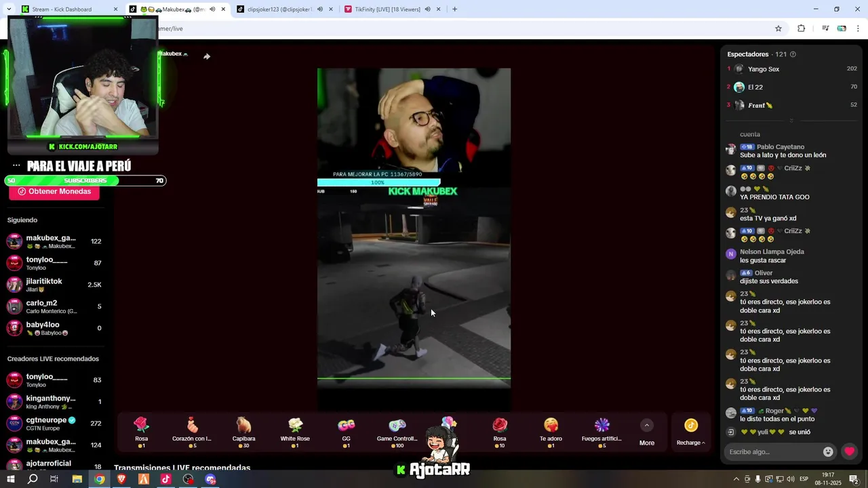Open jilaritiktok live channel
This screenshot has height=488, width=868.
[x=54, y=285]
